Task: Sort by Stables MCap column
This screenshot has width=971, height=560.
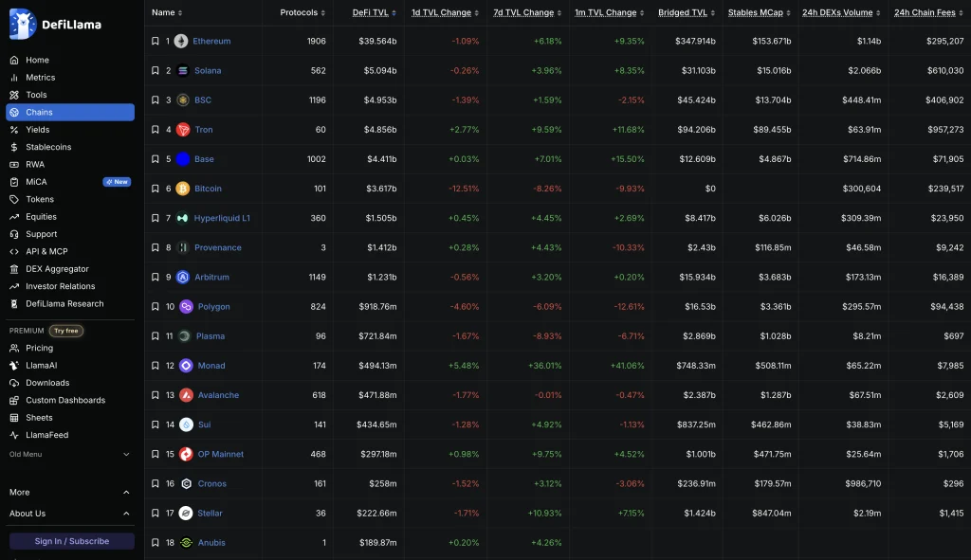Action: (x=760, y=12)
